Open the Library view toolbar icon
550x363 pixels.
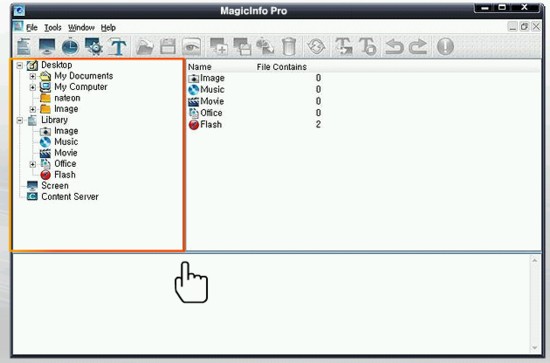point(24,46)
